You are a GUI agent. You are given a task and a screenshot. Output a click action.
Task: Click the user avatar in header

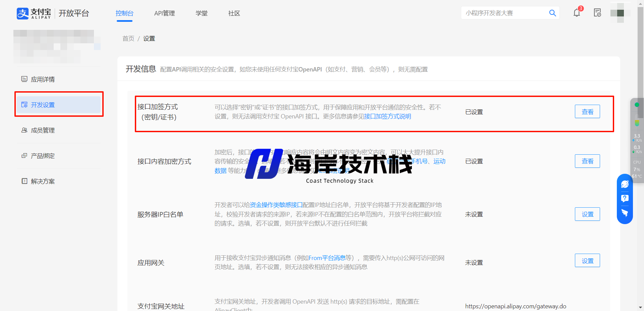621,13
